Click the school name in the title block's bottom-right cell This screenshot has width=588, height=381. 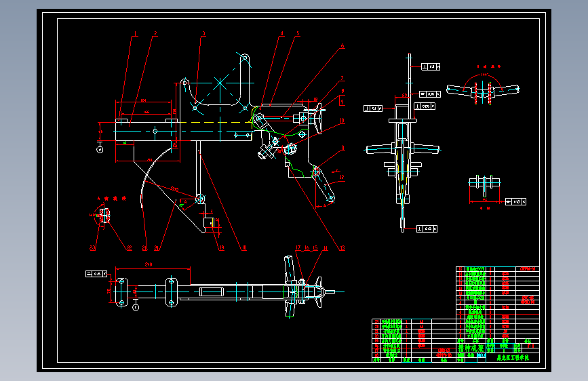pos(513,358)
